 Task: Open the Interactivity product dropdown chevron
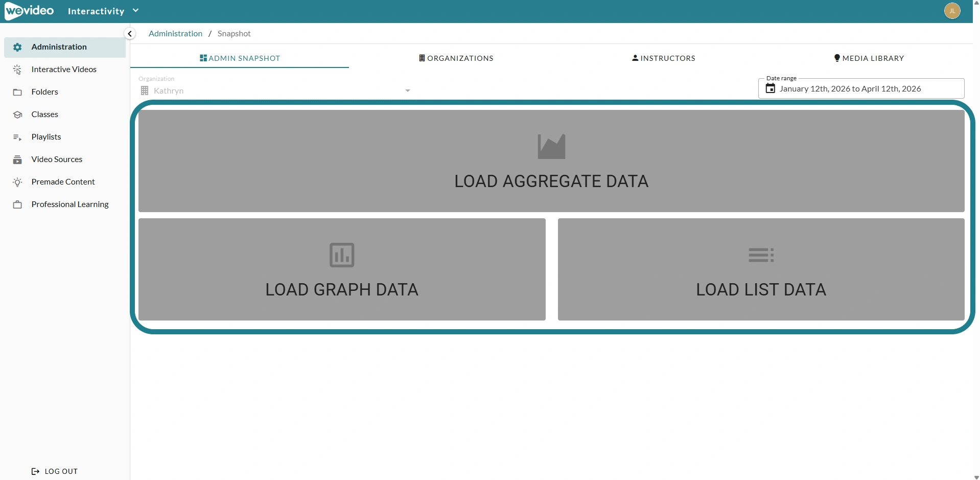[136, 11]
